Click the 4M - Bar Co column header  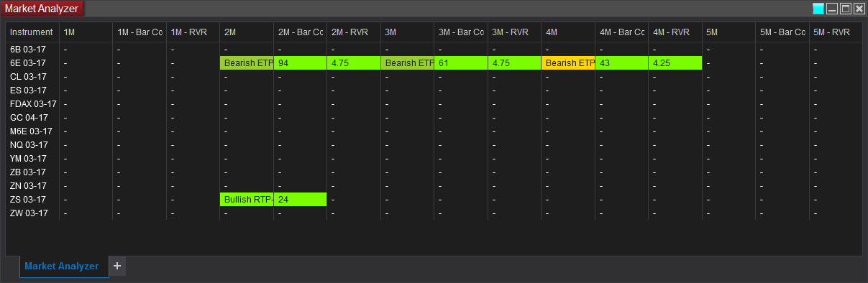(x=621, y=32)
